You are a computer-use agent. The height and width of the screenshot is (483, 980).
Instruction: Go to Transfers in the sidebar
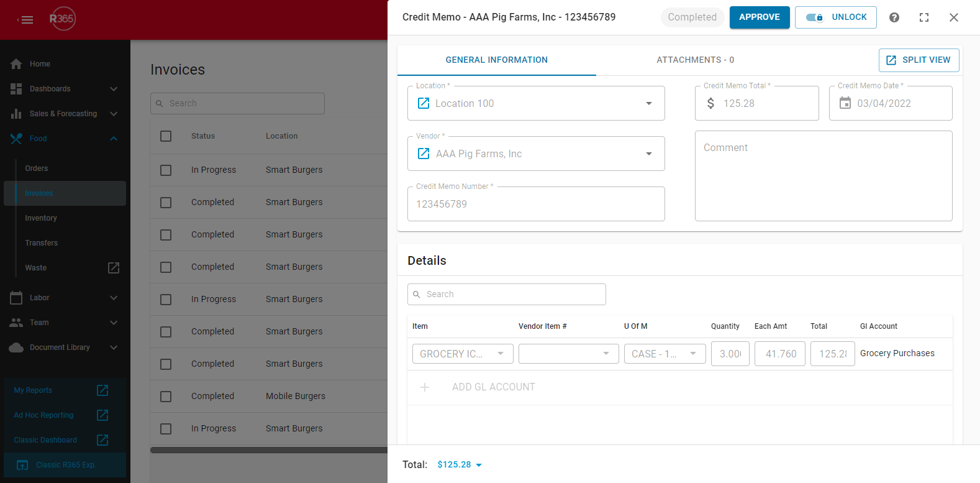click(x=42, y=243)
